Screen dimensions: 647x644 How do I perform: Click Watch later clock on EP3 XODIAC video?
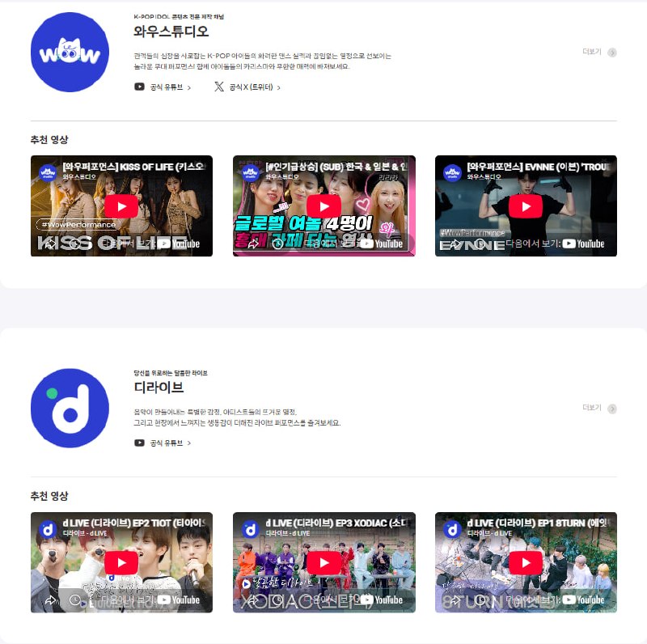(x=277, y=600)
